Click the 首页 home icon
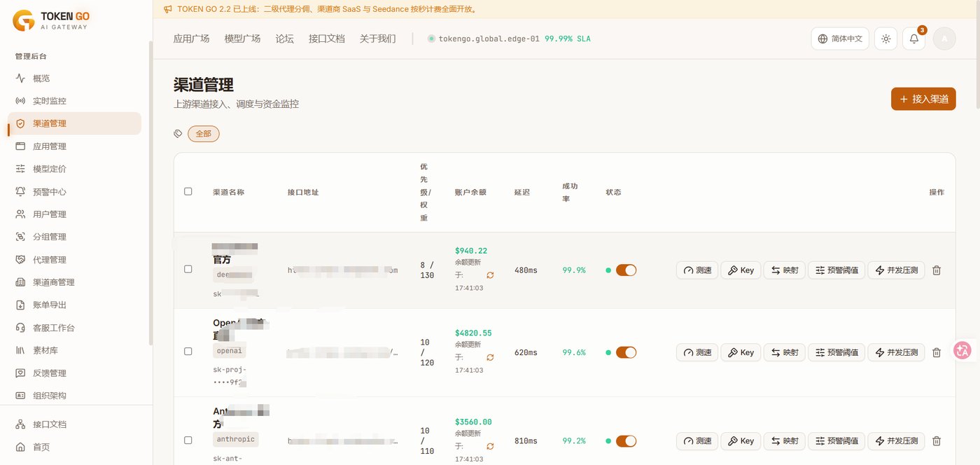The height and width of the screenshot is (465, 980). (20, 447)
